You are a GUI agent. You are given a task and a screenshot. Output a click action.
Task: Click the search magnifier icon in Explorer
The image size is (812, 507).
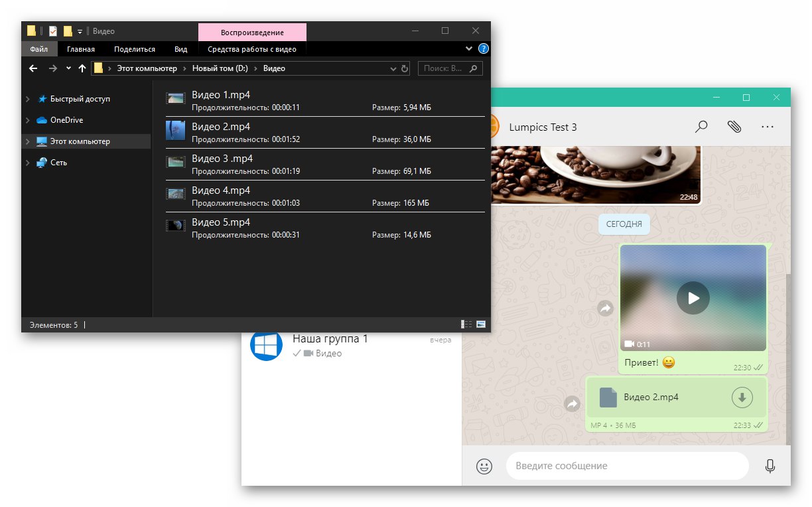tap(474, 68)
